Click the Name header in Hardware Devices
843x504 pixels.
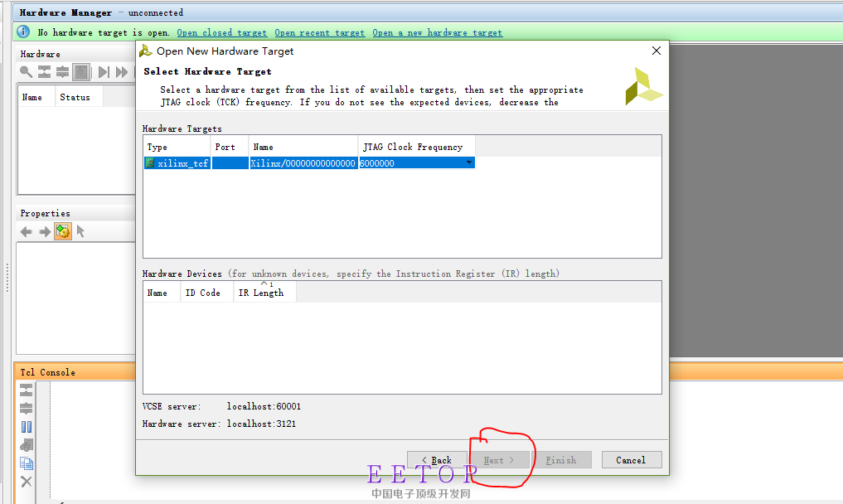[x=162, y=293]
